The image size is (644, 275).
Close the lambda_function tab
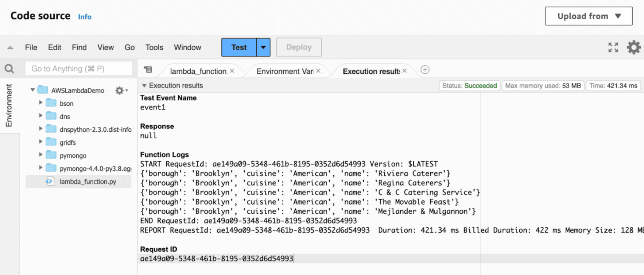tap(232, 71)
